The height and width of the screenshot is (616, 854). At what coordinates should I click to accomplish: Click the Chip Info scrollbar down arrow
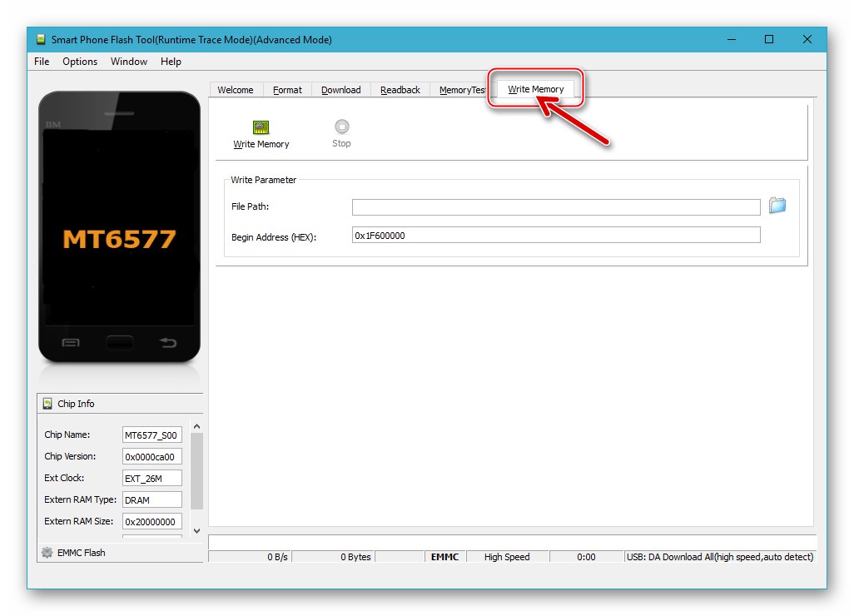click(196, 530)
